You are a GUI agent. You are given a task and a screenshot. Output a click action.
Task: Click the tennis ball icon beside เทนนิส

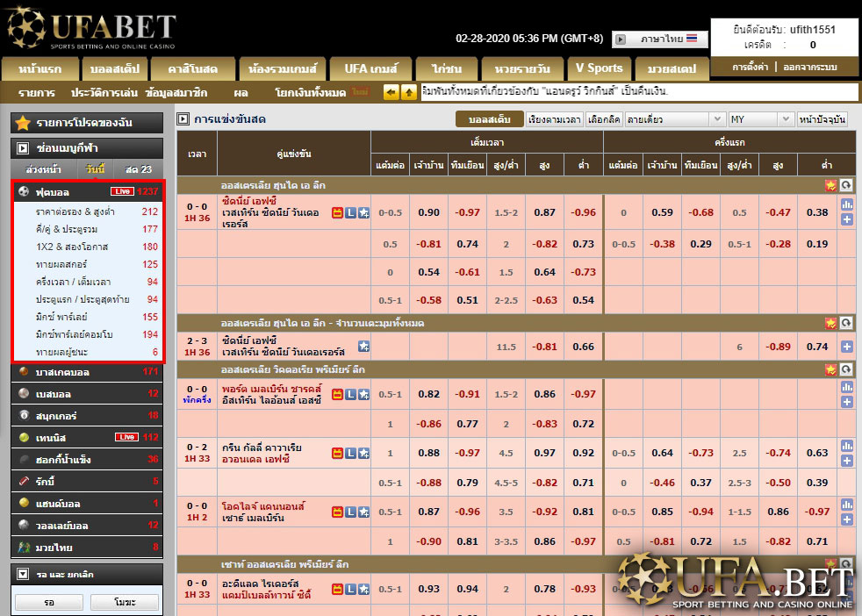(x=24, y=437)
